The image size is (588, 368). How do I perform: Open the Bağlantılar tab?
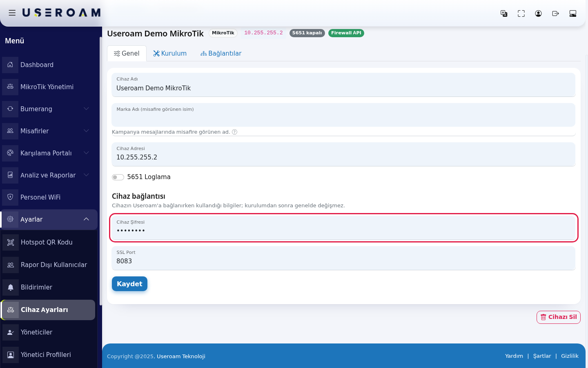tap(221, 54)
